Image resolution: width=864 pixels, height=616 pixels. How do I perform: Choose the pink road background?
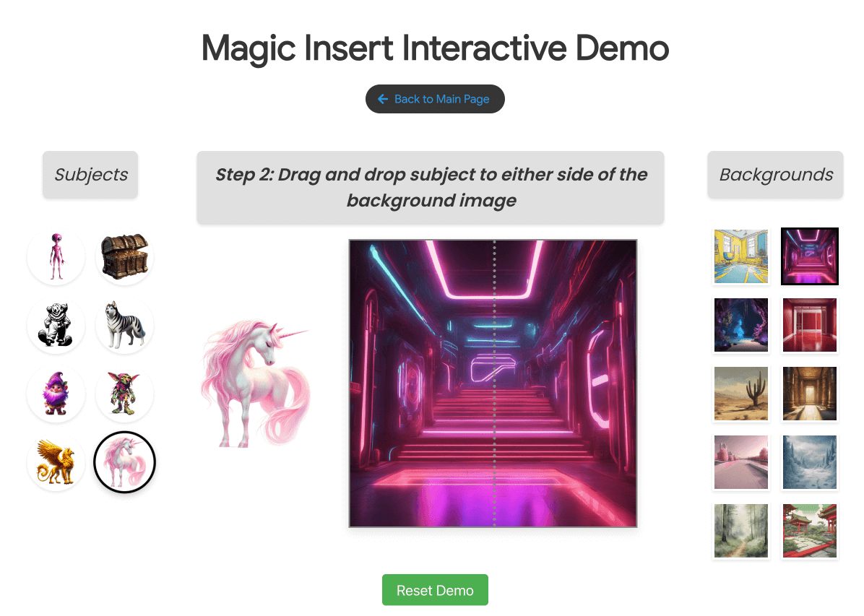coord(741,462)
